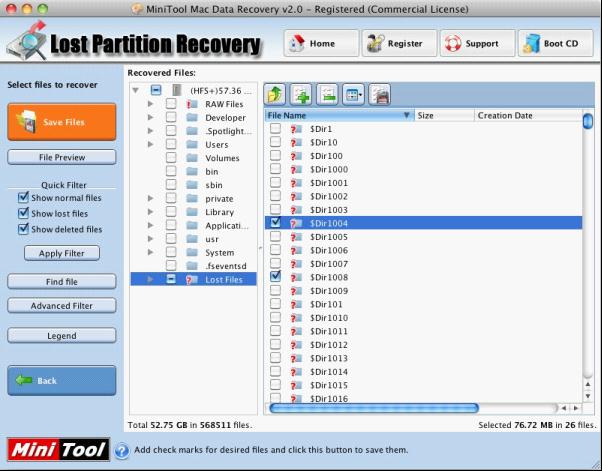Click the scroll right arrow of file list
Image resolution: width=602 pixels, height=471 pixels.
pyautogui.click(x=576, y=408)
